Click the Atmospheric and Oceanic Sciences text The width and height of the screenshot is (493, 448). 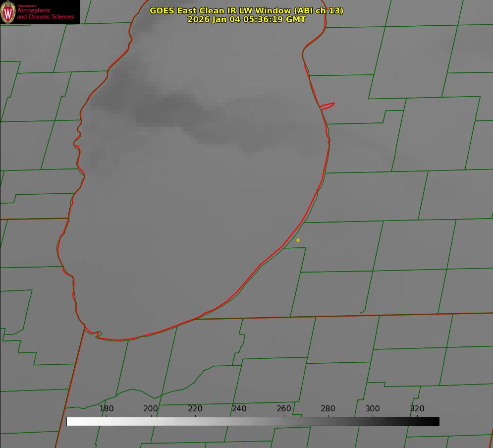click(45, 13)
